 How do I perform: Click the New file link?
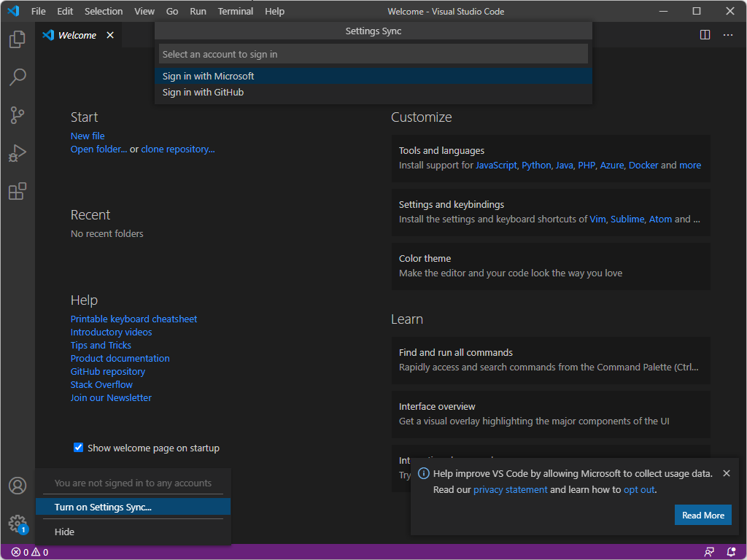point(88,136)
